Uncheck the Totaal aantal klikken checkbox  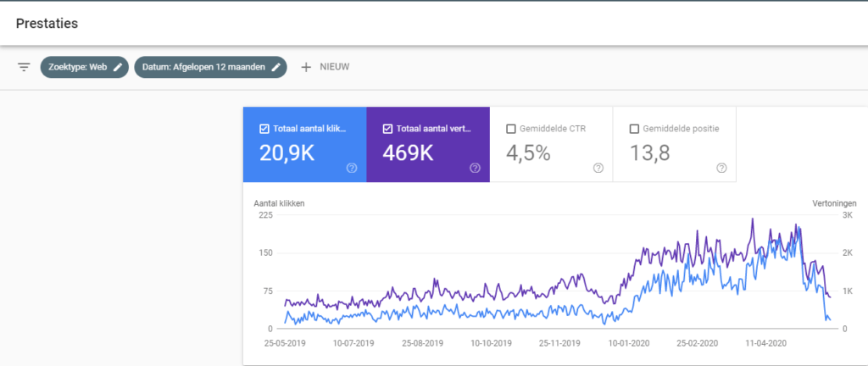[264, 129]
